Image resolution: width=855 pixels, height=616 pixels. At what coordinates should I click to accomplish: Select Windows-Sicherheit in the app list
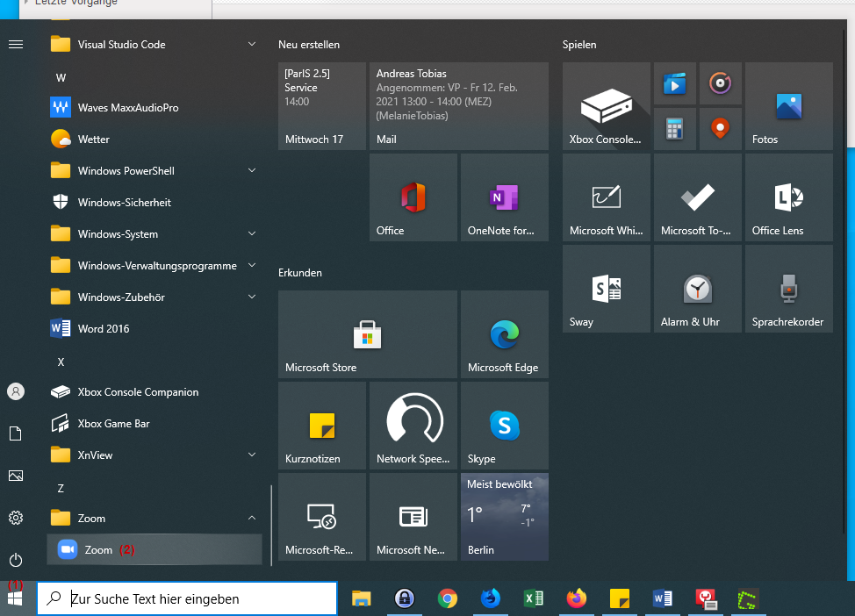(x=124, y=203)
